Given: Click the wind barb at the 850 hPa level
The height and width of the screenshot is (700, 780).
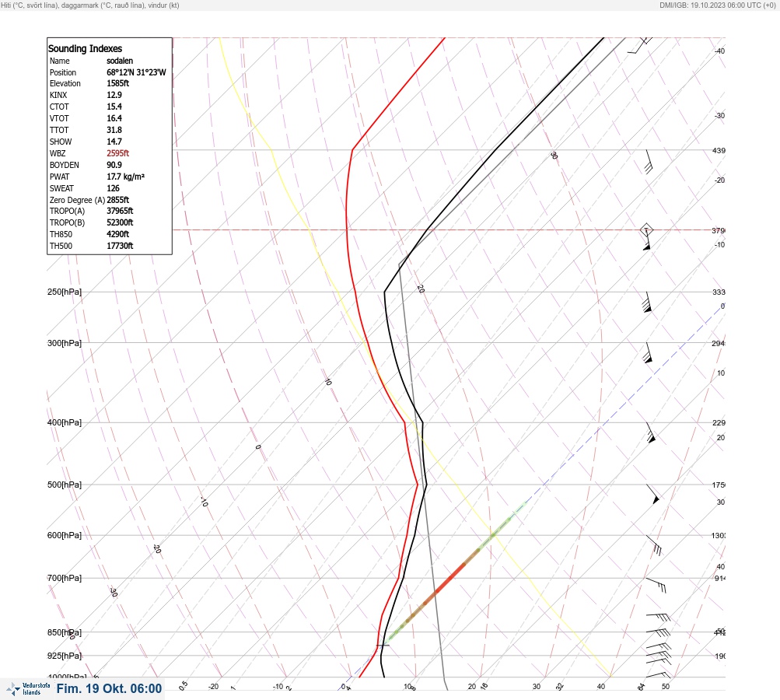Looking at the screenshot, I should point(658,632).
